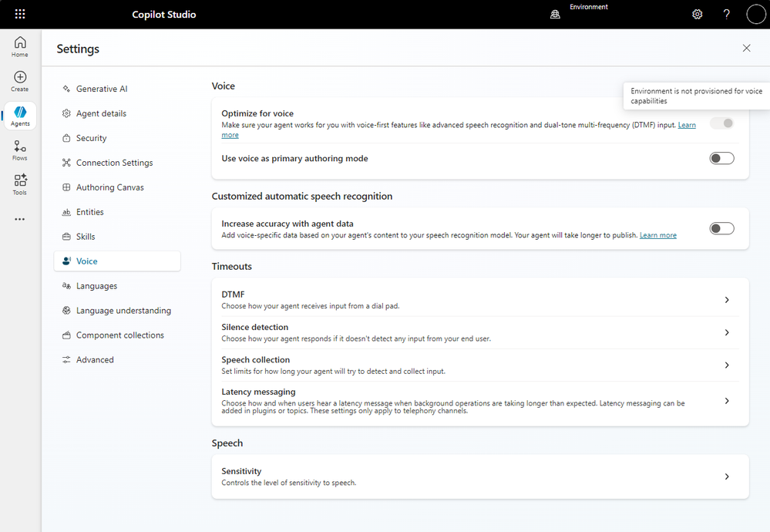Expand Silence detection settings
Viewport: 770px width, 532px height.
click(x=726, y=332)
